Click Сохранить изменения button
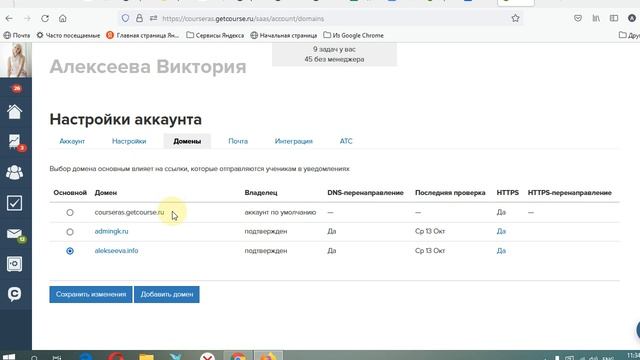Viewport: 640px width, 360px height. (91, 294)
